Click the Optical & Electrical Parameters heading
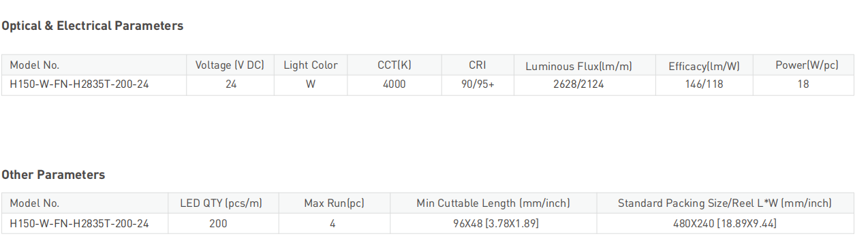Viewport: 868px width, 247px height. tap(93, 26)
